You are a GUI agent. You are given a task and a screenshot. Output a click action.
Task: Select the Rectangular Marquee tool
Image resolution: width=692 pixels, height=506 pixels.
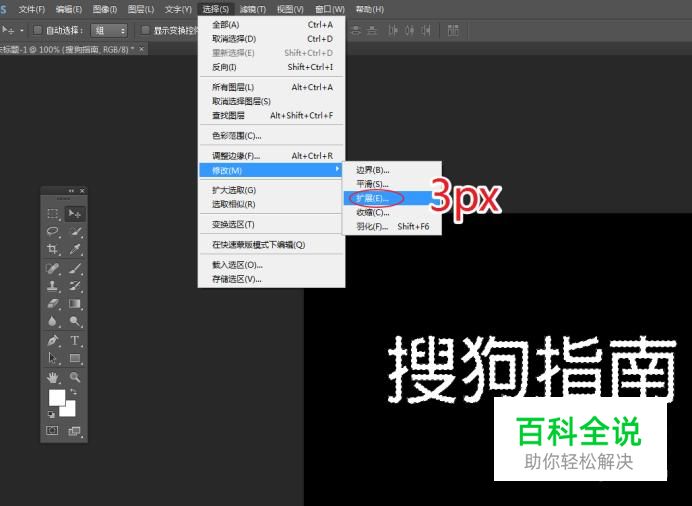click(x=53, y=214)
